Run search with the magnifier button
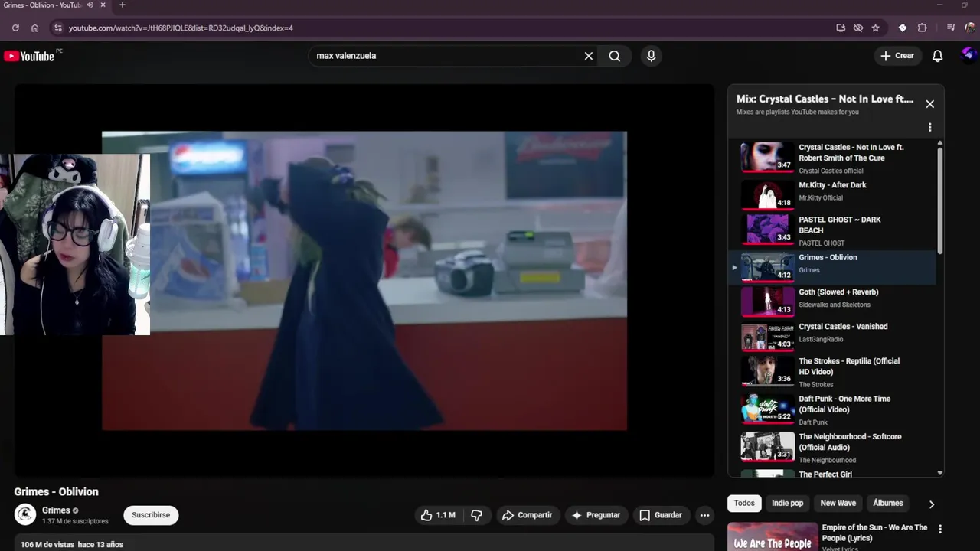980x551 pixels. (614, 56)
